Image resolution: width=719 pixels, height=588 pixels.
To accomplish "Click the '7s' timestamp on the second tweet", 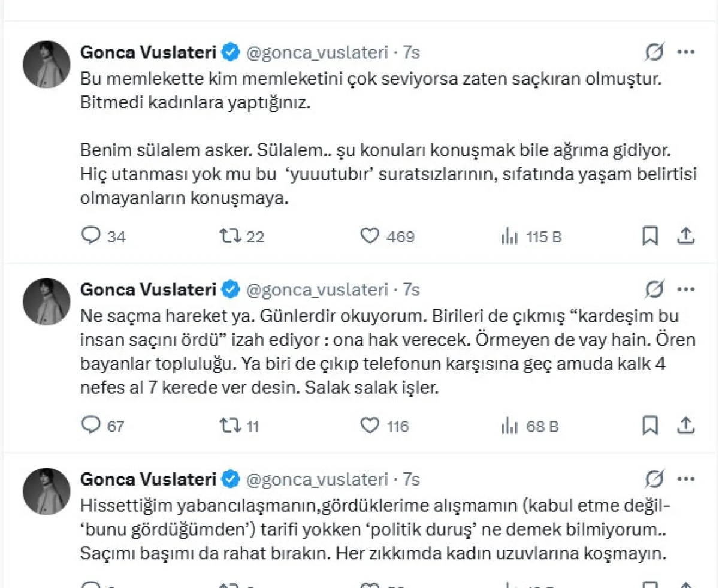I will pos(410,290).
